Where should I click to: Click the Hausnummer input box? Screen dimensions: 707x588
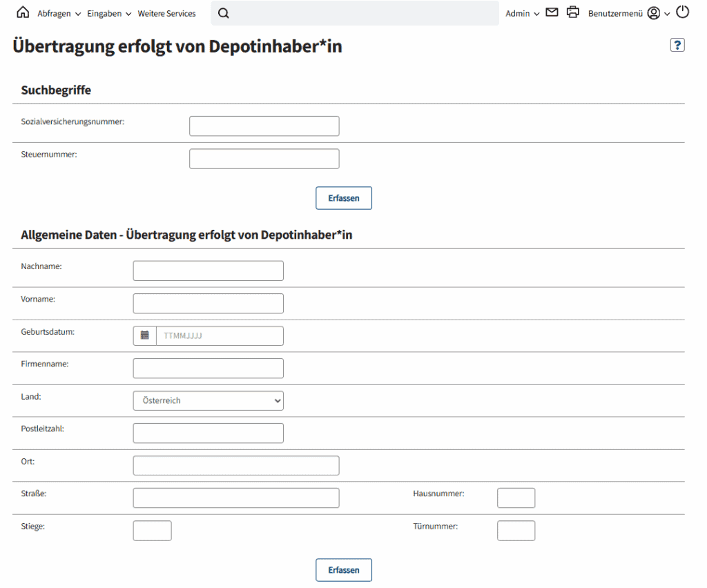516,498
